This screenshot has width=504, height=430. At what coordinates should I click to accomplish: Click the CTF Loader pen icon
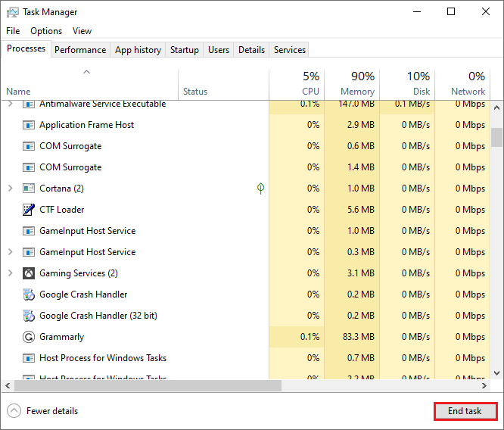tap(29, 210)
